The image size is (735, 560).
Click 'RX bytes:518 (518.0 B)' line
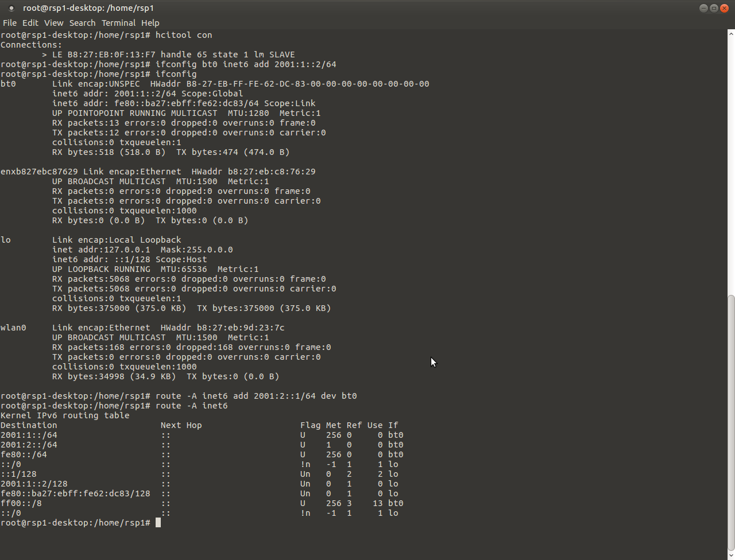point(171,152)
